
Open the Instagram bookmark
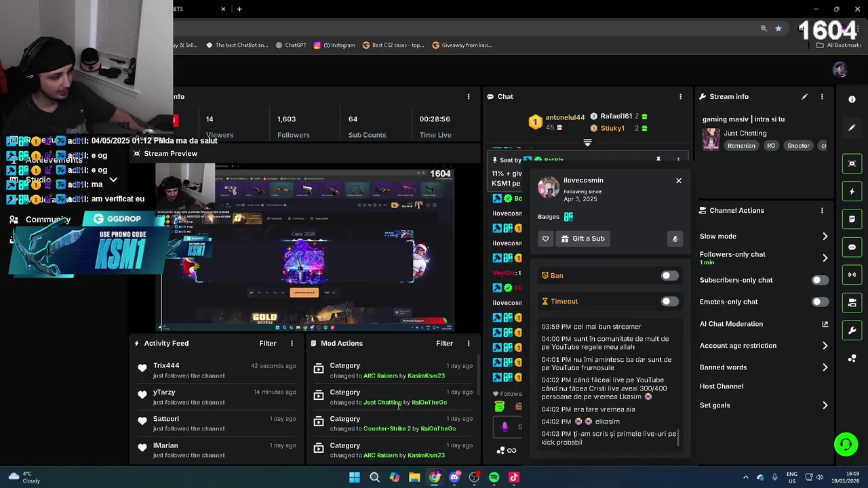(x=334, y=45)
